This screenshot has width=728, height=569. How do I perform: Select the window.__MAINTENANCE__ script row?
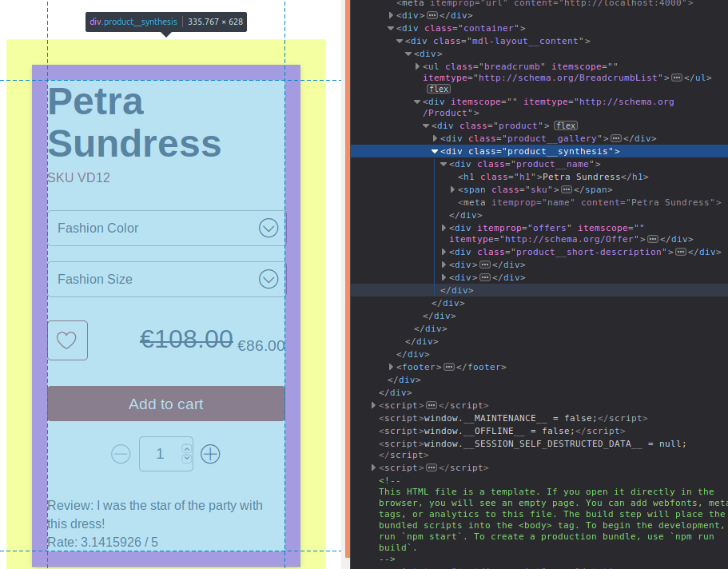click(x=513, y=418)
